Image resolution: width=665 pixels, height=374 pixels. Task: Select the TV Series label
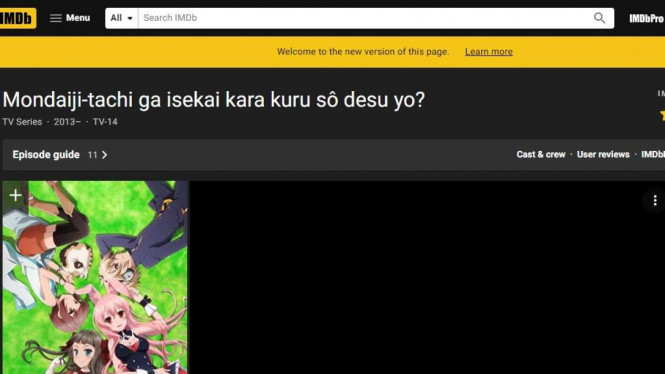coord(22,122)
